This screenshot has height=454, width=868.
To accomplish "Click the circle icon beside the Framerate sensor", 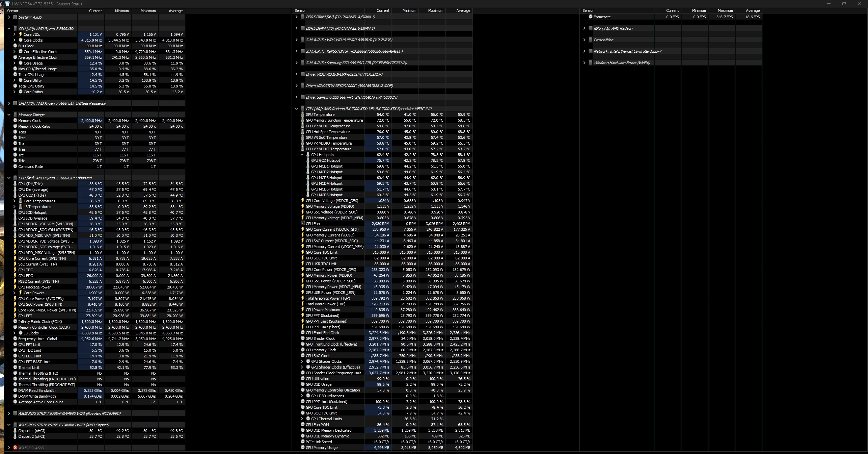I will (x=591, y=17).
